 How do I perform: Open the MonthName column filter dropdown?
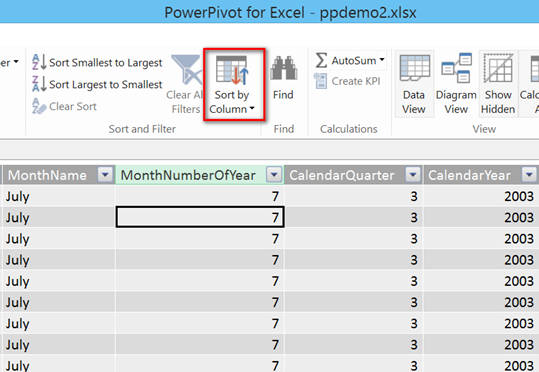[105, 175]
